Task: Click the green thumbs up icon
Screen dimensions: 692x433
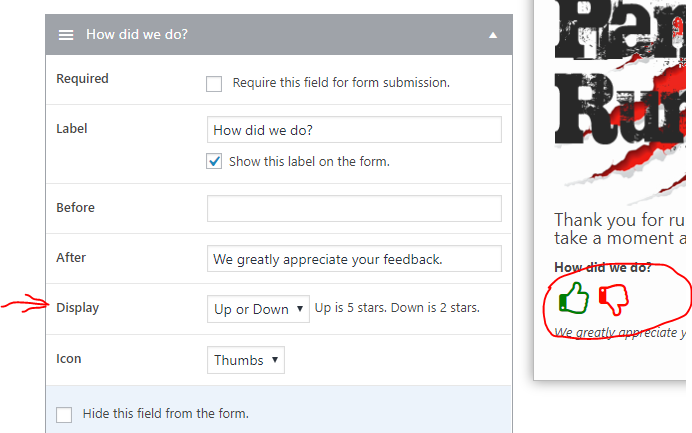Action: tap(574, 298)
